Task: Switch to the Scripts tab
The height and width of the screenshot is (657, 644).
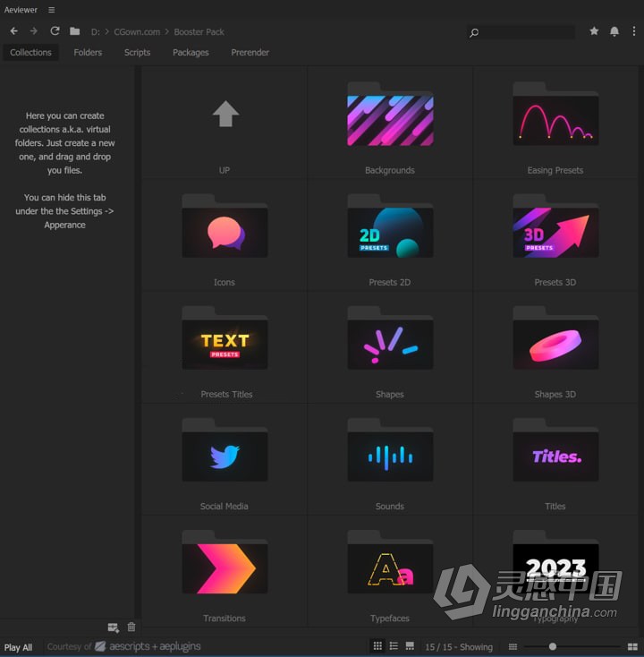Action: (x=138, y=53)
